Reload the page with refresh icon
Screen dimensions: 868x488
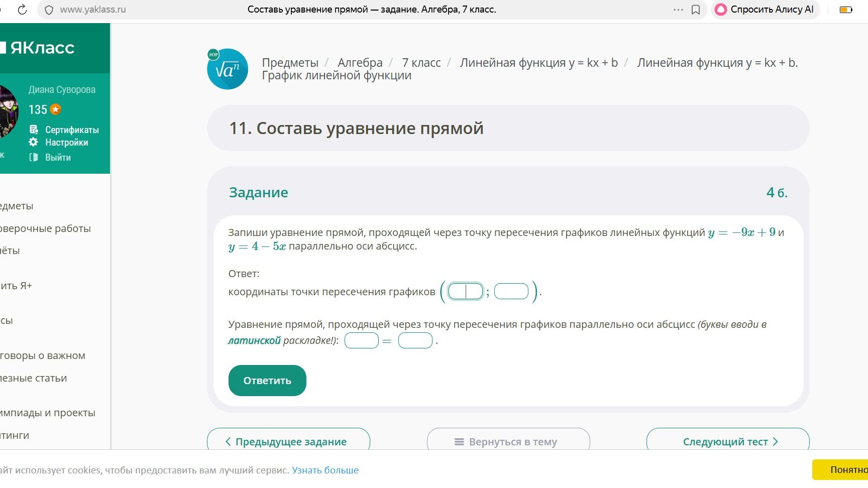[x=22, y=10]
